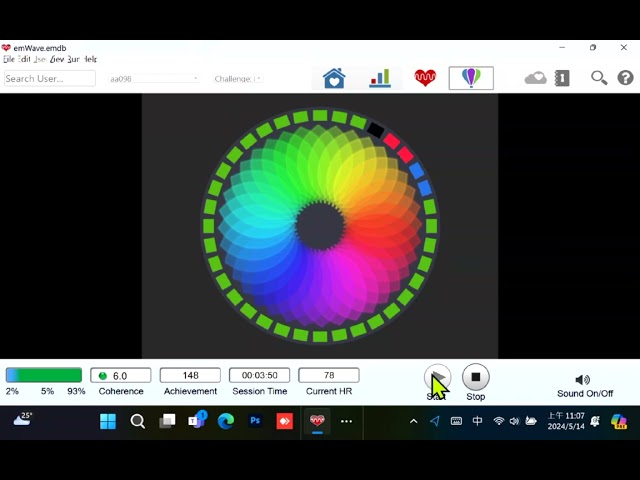Open Photoshop from the taskbar
Viewport: 640px width, 480px height.
(x=255, y=420)
